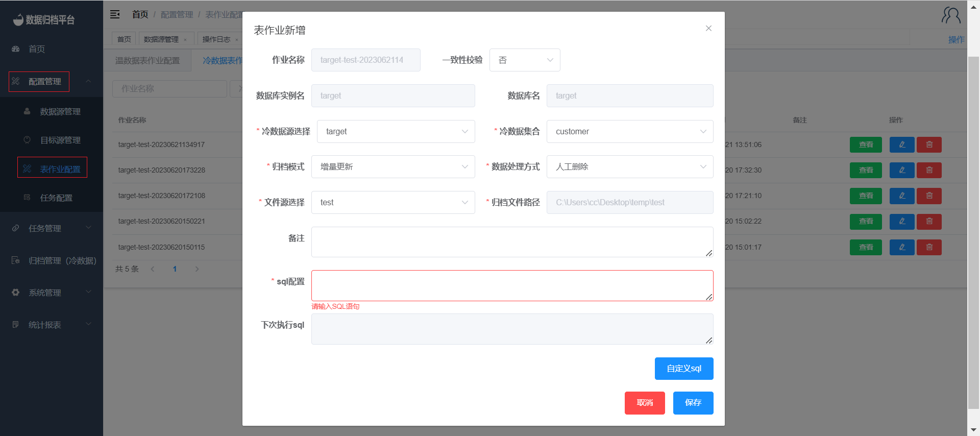Screen dimensions: 980x436
Task: Click the 保存 button
Action: (693, 403)
